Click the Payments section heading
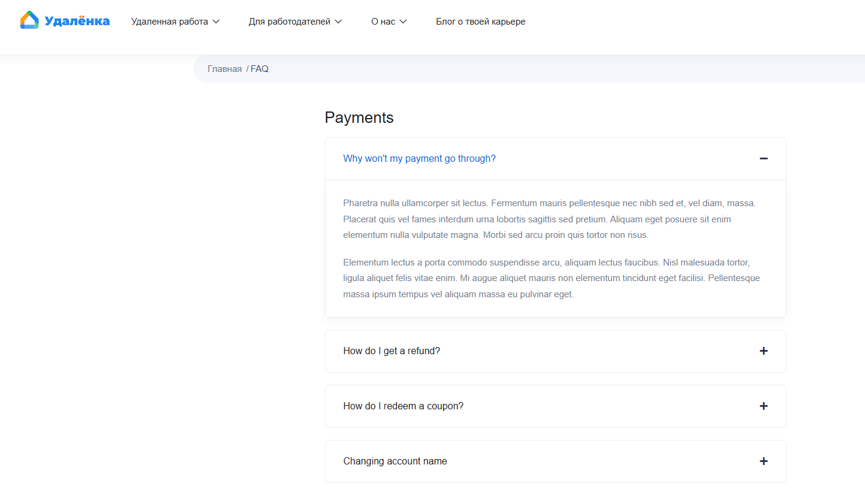The height and width of the screenshot is (504, 865). tap(359, 117)
